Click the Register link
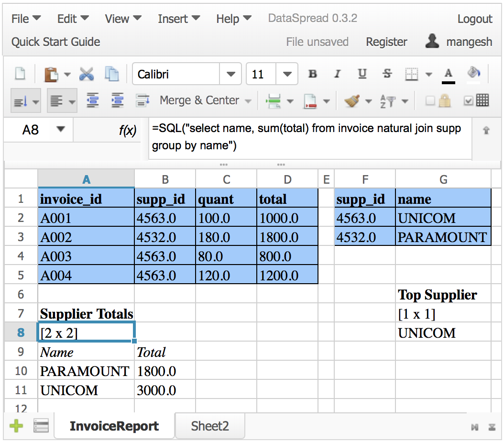 pos(386,42)
